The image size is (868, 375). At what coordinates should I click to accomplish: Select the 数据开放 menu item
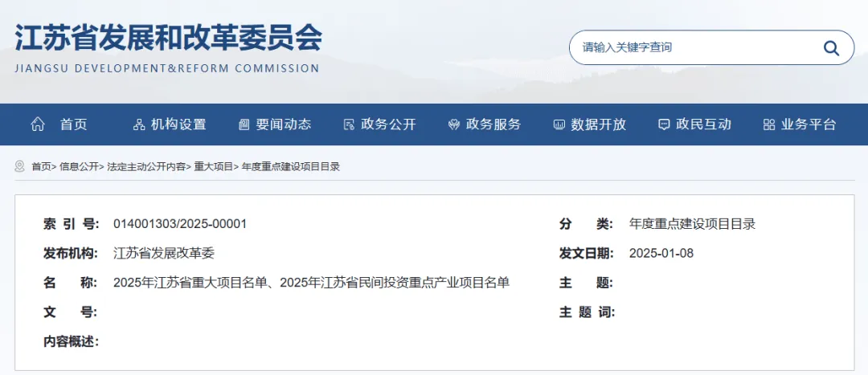click(x=599, y=124)
